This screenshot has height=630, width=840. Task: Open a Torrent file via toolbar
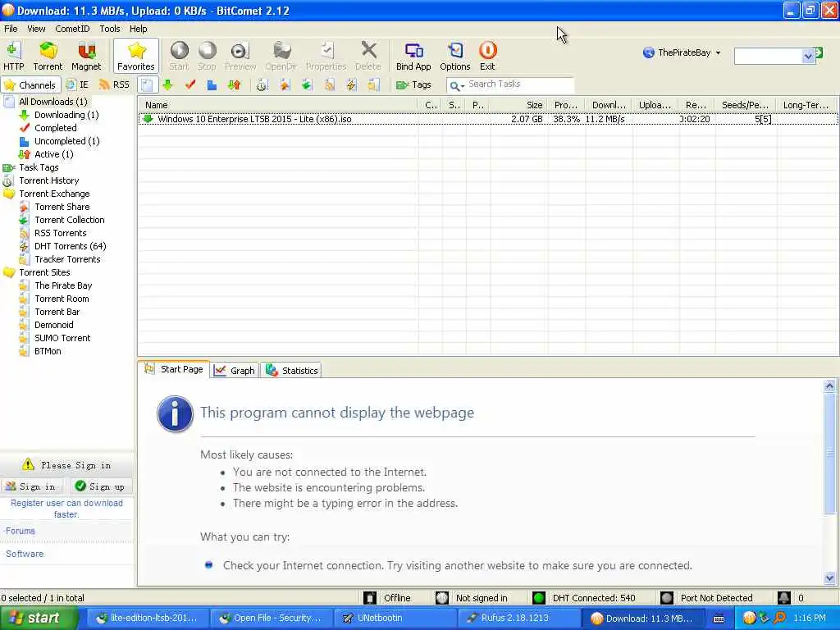(48, 57)
